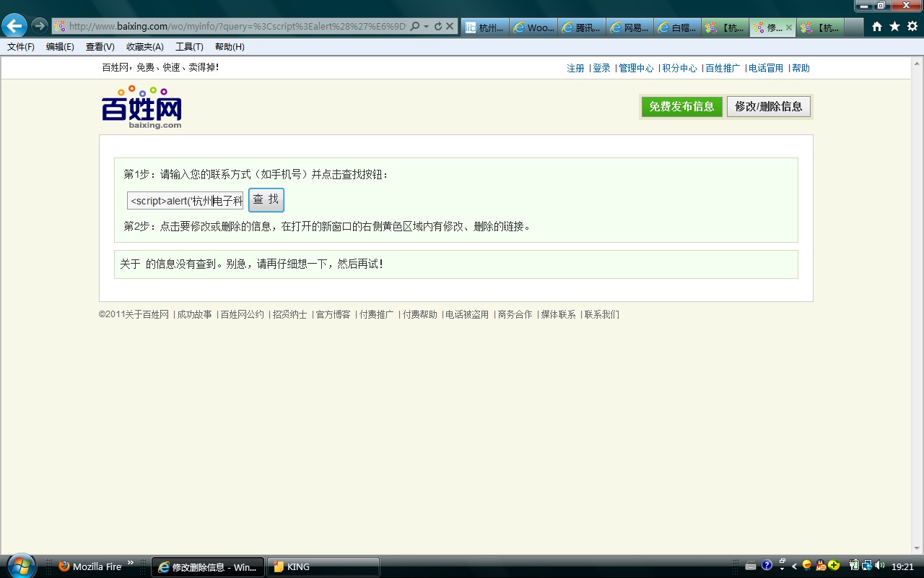Click the 付费帮助 footer link
The height and width of the screenshot is (578, 924).
pyautogui.click(x=419, y=314)
